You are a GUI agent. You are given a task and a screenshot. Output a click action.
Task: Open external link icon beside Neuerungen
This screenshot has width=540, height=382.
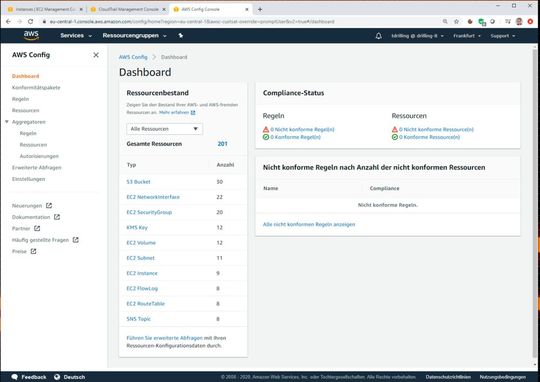[x=49, y=206]
